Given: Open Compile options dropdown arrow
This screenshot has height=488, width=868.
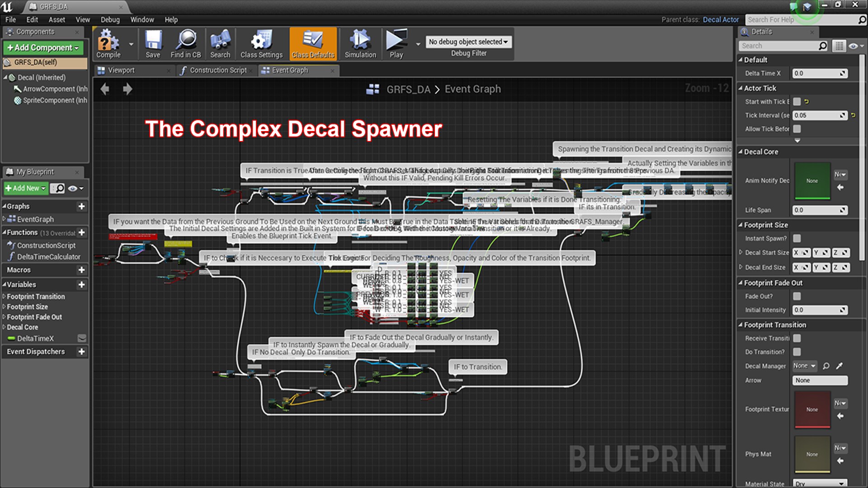Looking at the screenshot, I should (131, 44).
